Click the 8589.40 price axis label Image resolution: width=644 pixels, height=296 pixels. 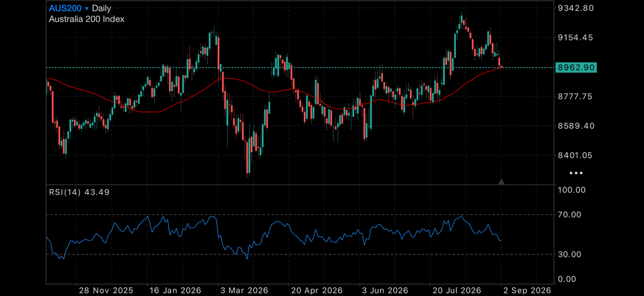(576, 126)
